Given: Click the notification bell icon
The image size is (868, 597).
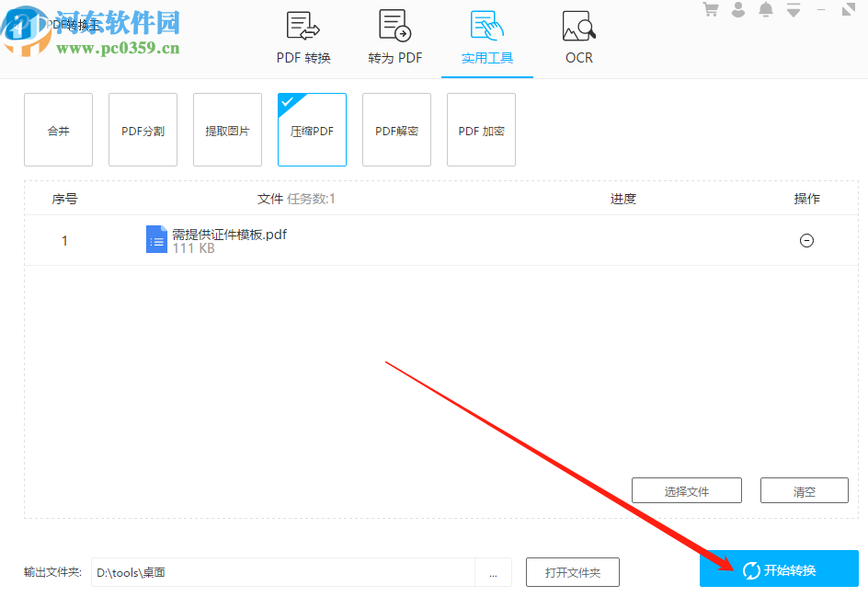Looking at the screenshot, I should point(766,9).
